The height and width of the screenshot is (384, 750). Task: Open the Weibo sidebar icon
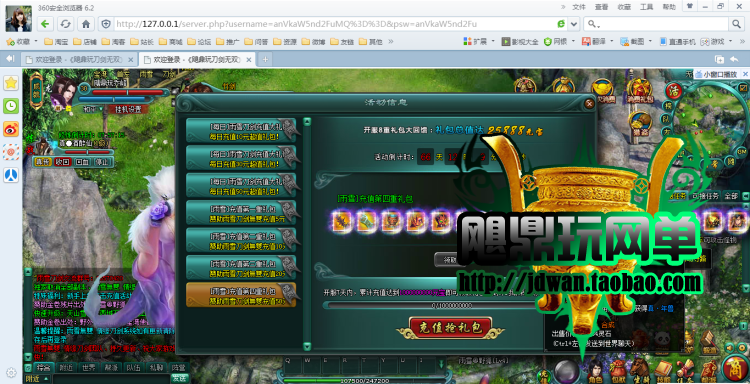pyautogui.click(x=11, y=129)
